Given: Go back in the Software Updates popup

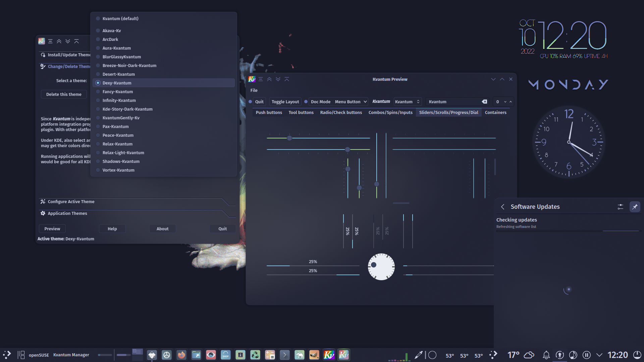Looking at the screenshot, I should coord(503,207).
